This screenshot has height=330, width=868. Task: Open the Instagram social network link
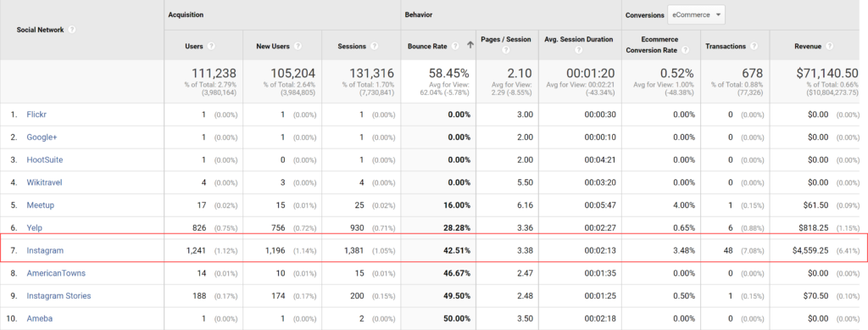(45, 250)
